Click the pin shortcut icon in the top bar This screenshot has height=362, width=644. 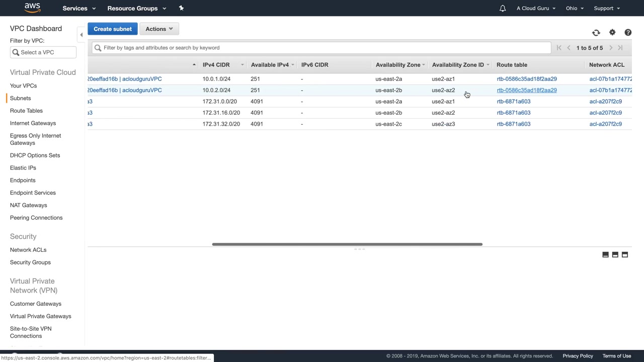181,8
